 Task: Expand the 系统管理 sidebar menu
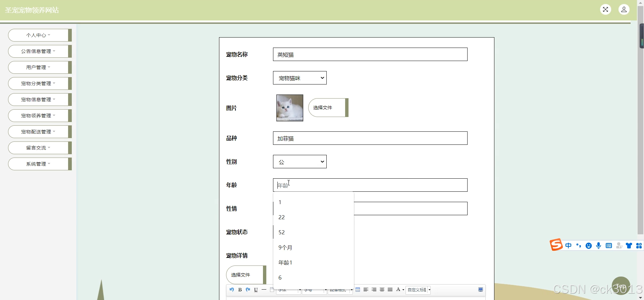pyautogui.click(x=40, y=164)
